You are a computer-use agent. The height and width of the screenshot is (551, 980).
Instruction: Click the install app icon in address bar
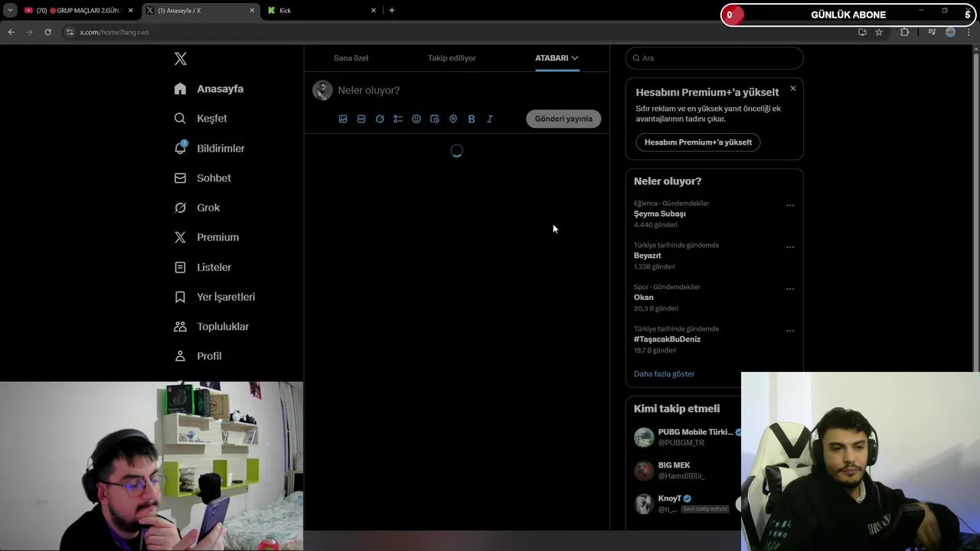[862, 32]
